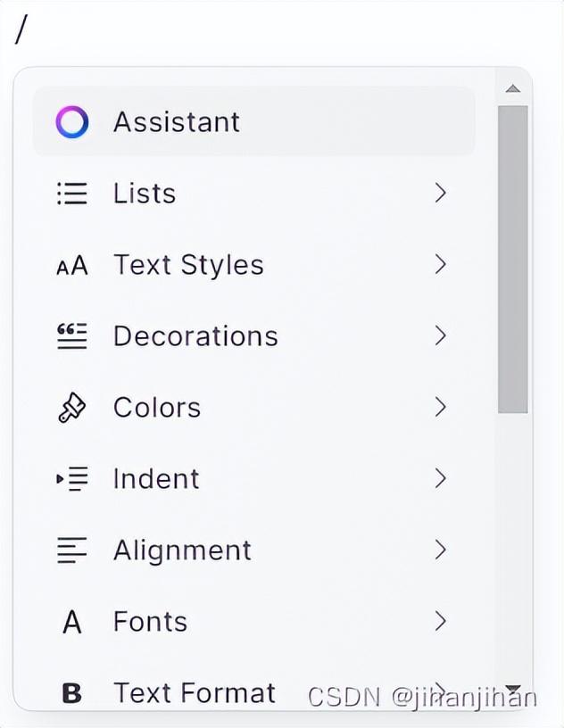Click the Alignment lines icon
The width and height of the screenshot is (564, 728).
pos(72,550)
